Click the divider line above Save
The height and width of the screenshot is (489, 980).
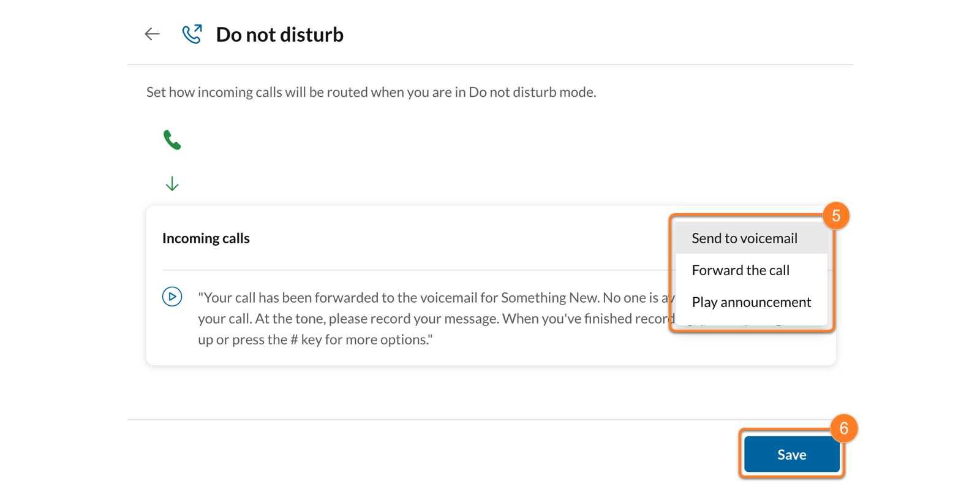pyautogui.click(x=429, y=420)
